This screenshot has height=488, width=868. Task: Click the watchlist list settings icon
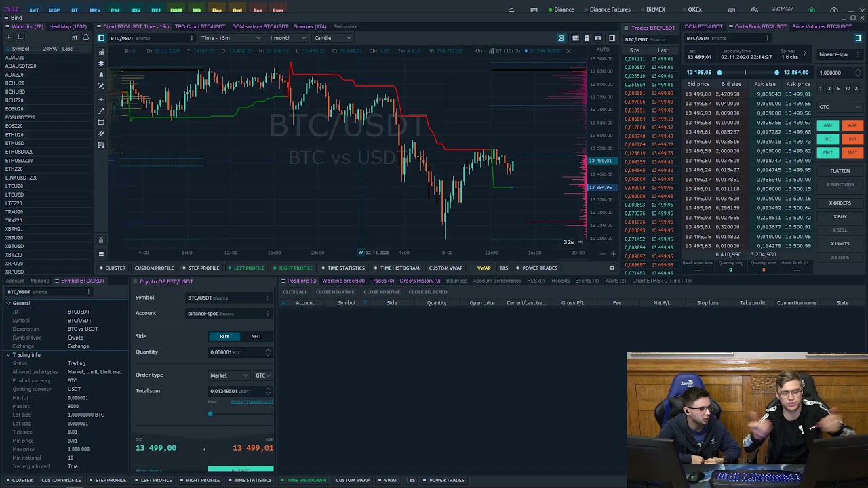tap(20, 37)
